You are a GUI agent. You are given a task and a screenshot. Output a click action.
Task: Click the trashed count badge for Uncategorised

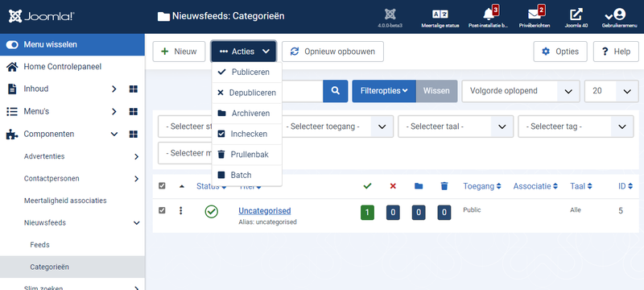point(444,213)
